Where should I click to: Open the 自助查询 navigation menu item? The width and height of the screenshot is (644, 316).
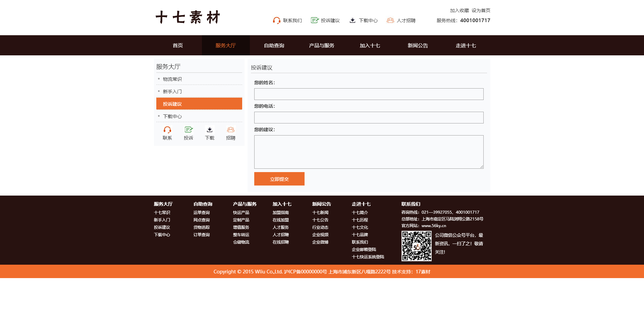(x=274, y=46)
